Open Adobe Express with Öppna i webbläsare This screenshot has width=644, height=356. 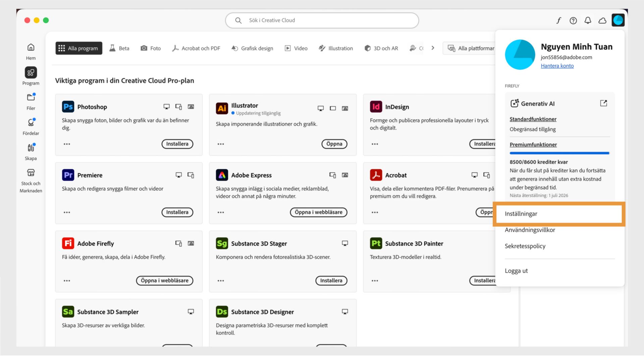pyautogui.click(x=319, y=212)
